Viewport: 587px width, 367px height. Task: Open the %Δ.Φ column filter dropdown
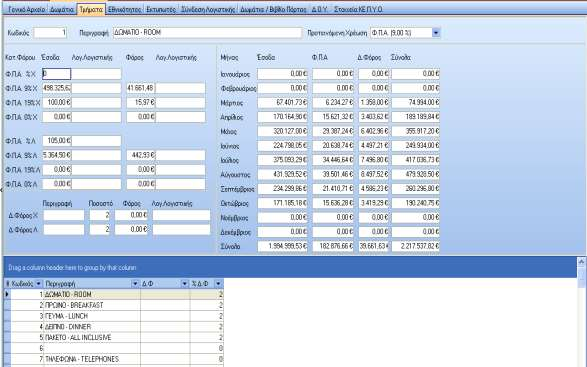218,284
